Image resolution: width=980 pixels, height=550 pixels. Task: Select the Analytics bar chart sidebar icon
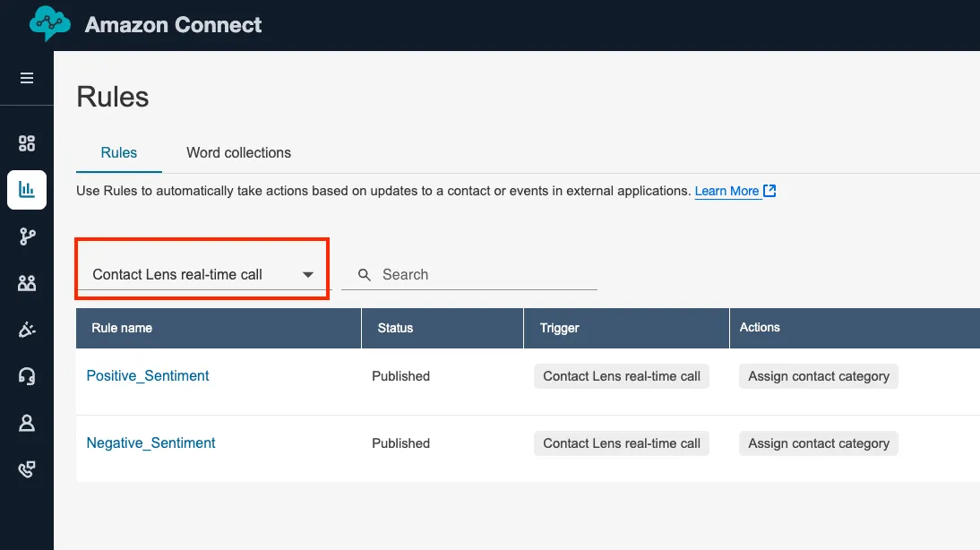pyautogui.click(x=27, y=189)
